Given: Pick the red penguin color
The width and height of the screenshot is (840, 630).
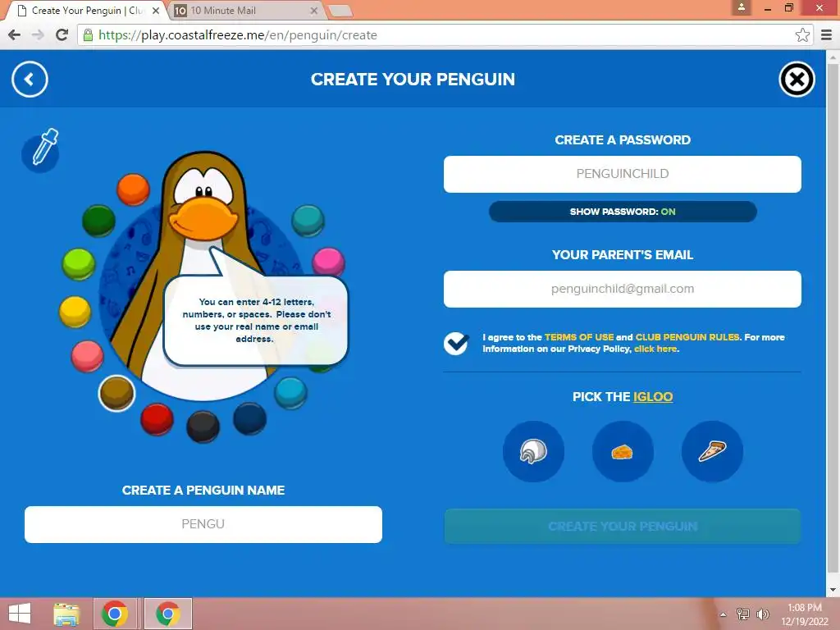Looking at the screenshot, I should pyautogui.click(x=157, y=419).
